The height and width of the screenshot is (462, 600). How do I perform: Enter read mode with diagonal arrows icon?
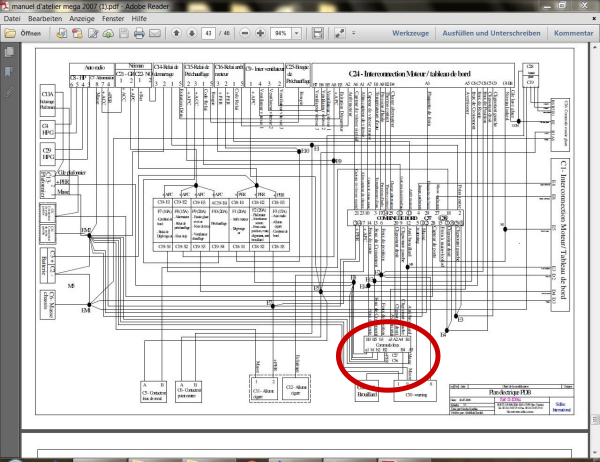[341, 33]
